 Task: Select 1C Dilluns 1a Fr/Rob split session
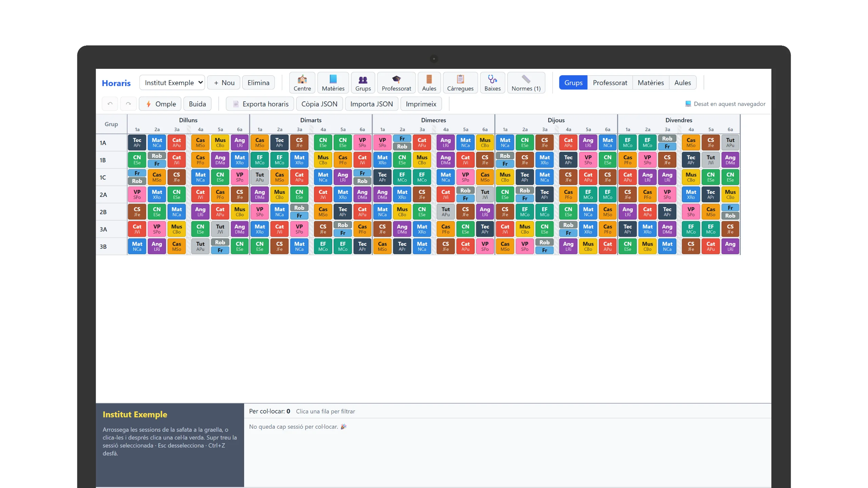pos(137,177)
